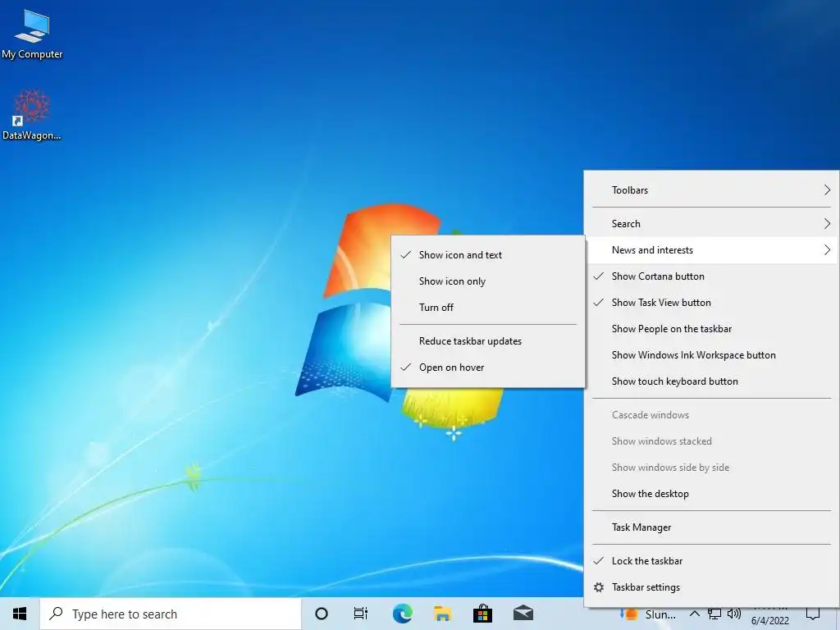The height and width of the screenshot is (630, 840).
Task: Open the My Computer desktop icon
Action: [x=32, y=34]
